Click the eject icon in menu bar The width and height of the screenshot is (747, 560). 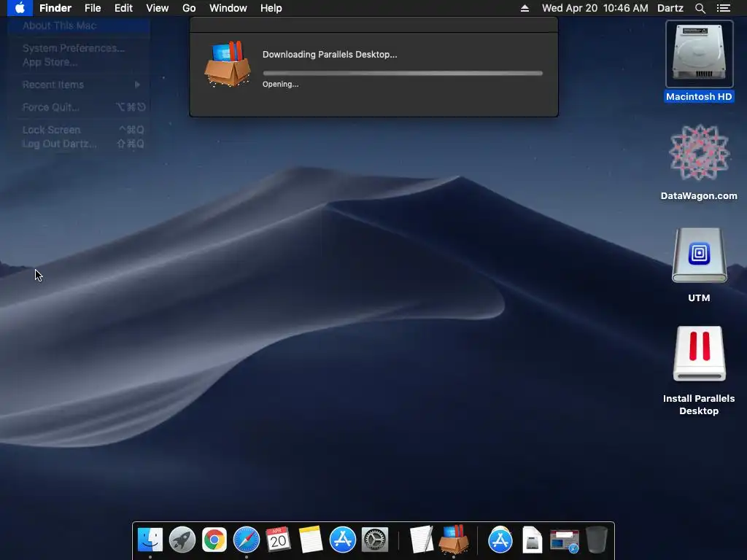pyautogui.click(x=525, y=8)
